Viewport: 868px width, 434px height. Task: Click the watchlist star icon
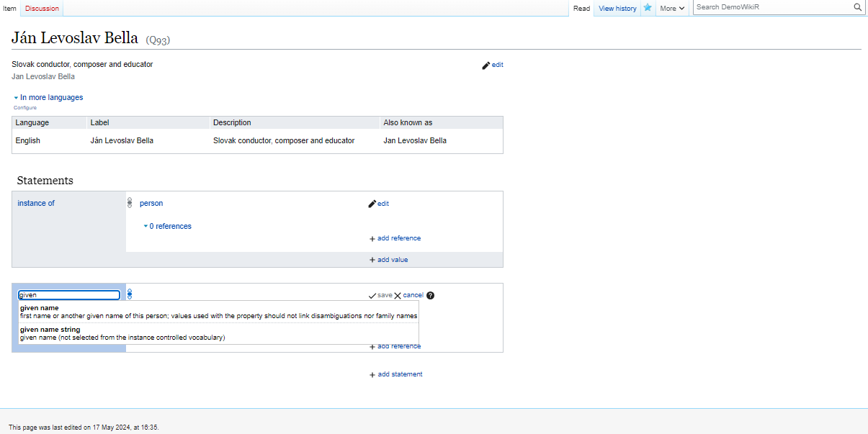coord(648,8)
